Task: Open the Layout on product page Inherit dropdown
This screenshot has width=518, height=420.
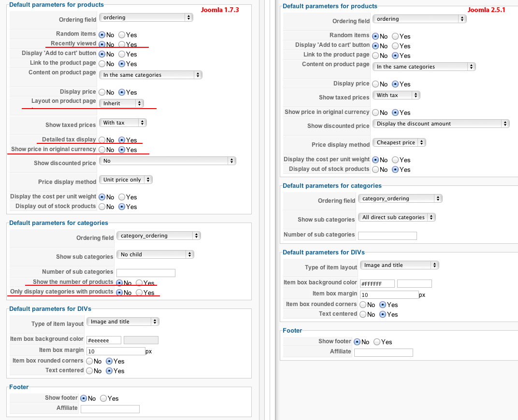Action: (121, 103)
